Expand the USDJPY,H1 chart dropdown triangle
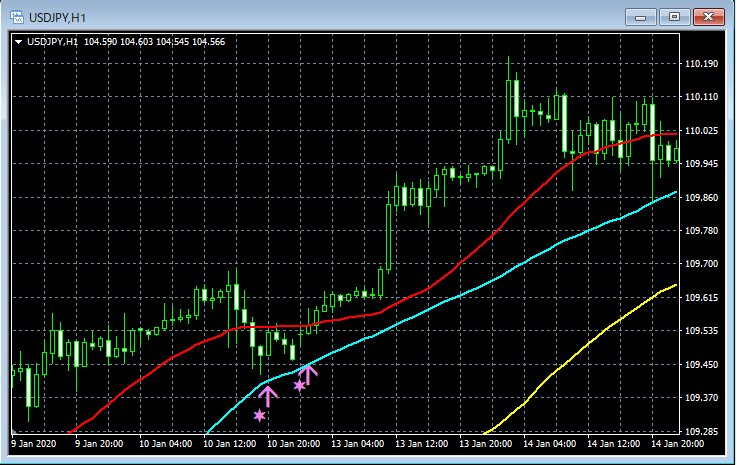The image size is (737, 465). [x=18, y=42]
